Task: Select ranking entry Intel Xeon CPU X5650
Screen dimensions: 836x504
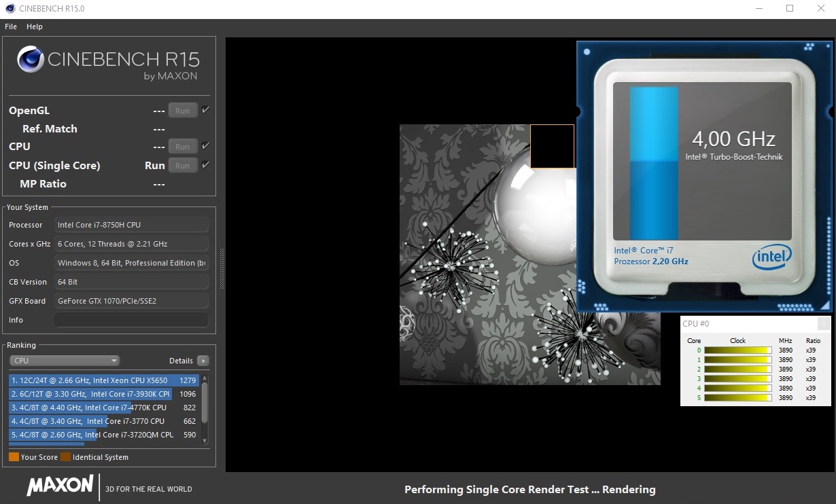Action: (103, 380)
